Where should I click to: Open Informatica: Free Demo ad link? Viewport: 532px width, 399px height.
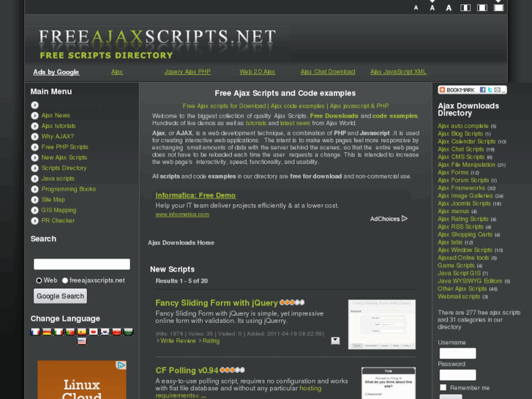coord(195,195)
